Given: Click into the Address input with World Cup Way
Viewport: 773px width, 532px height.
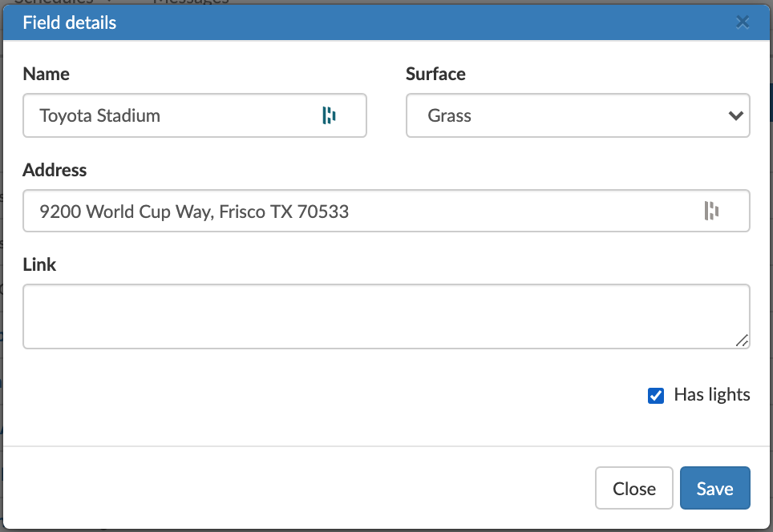Looking at the screenshot, I should (386, 211).
